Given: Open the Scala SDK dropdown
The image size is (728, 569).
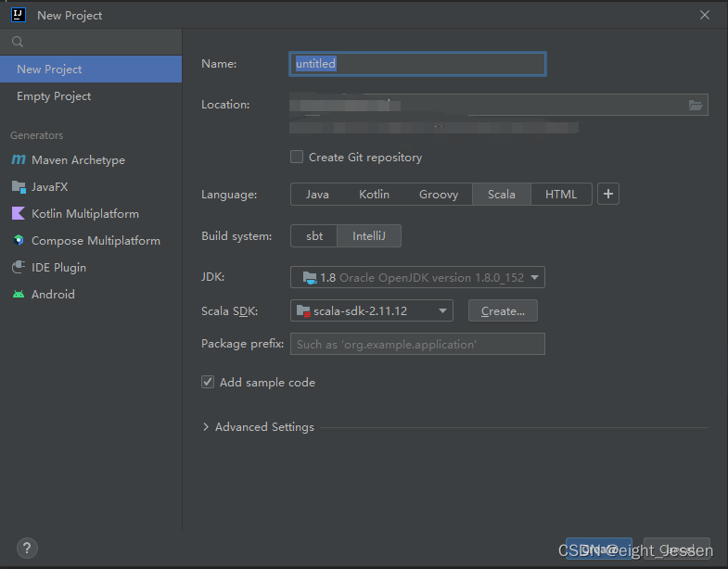Looking at the screenshot, I should (x=372, y=311).
